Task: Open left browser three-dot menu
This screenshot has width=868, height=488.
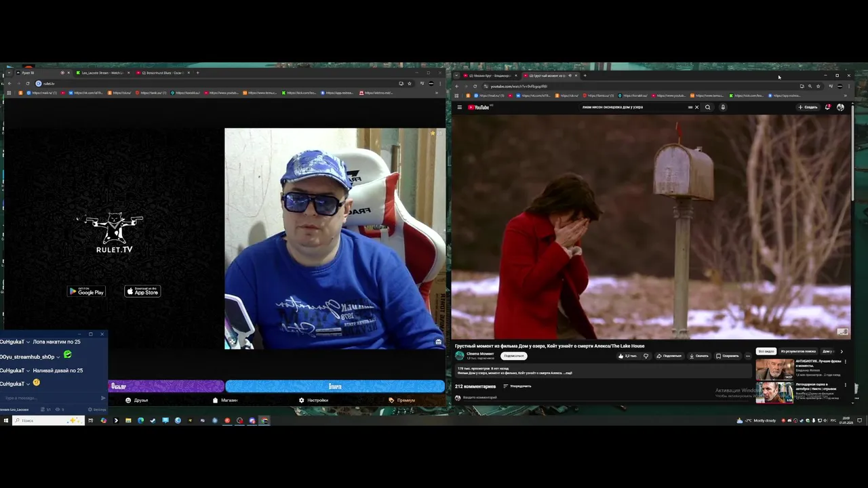Action: (x=441, y=83)
